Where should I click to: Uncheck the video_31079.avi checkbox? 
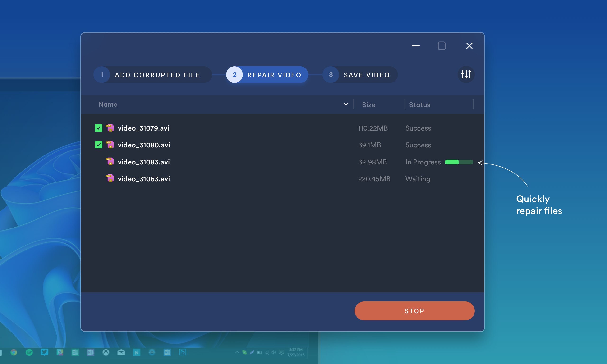pos(99,128)
